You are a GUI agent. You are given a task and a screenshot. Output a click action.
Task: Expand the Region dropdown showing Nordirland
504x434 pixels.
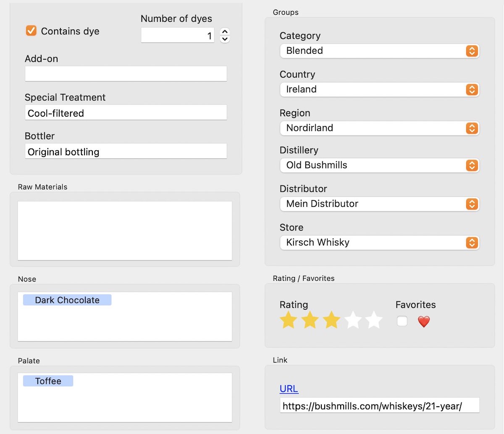coord(379,128)
